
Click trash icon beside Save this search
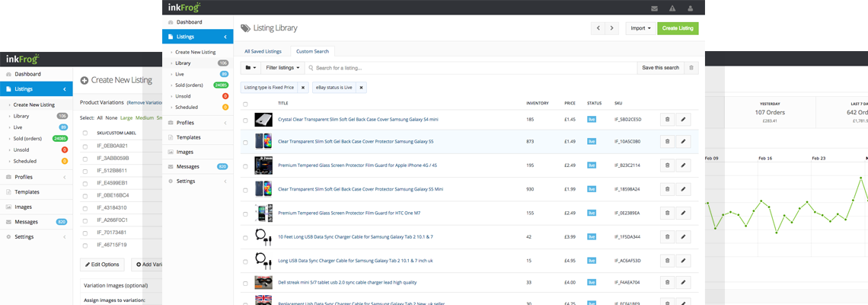pyautogui.click(x=691, y=68)
